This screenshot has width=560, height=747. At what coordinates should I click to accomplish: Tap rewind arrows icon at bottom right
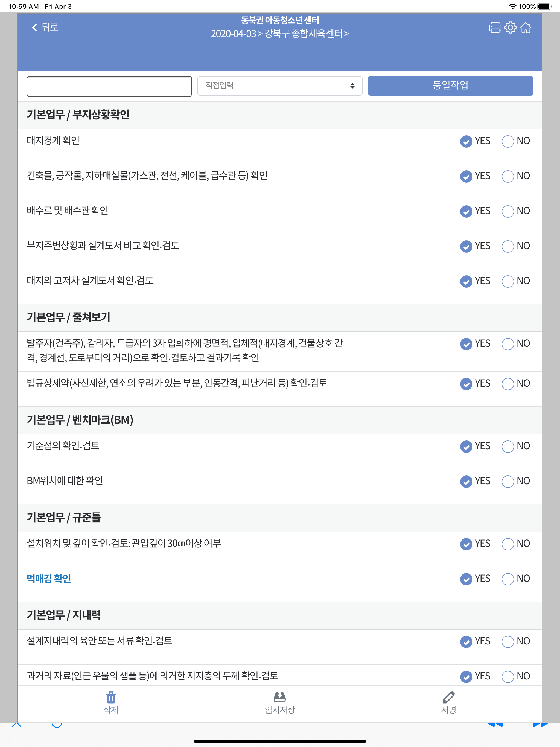click(495, 724)
